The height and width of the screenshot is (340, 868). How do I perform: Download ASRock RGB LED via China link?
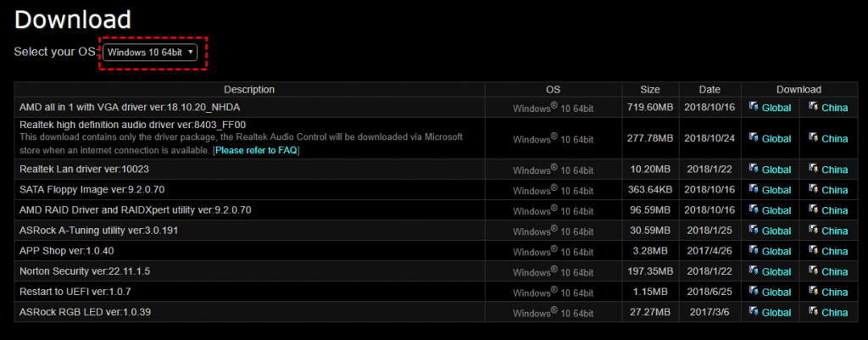(x=835, y=312)
